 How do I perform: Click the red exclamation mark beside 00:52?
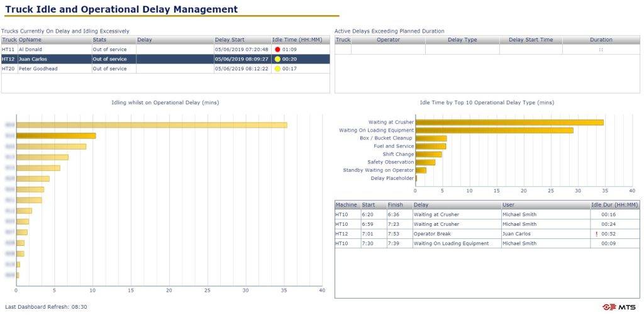coord(597,234)
